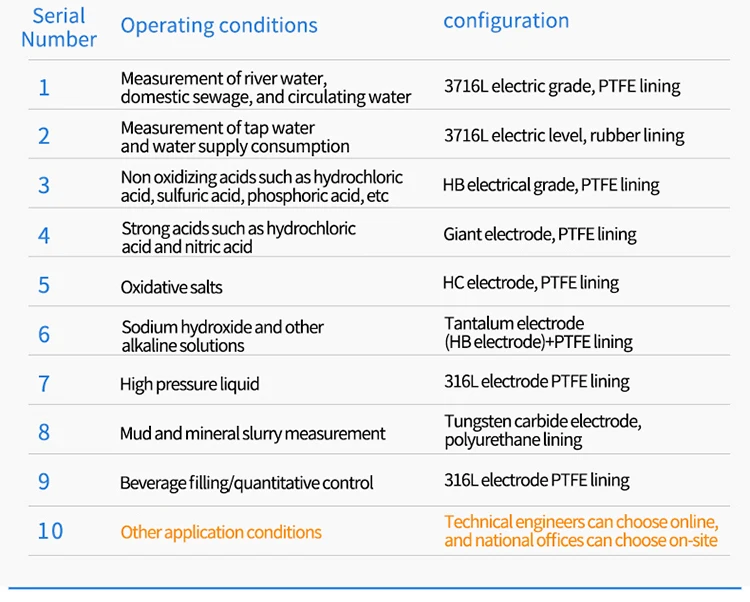This screenshot has height=602, width=750.
Task: Click "HC electrode, PTFE lining" configuration
Action: [x=531, y=283]
